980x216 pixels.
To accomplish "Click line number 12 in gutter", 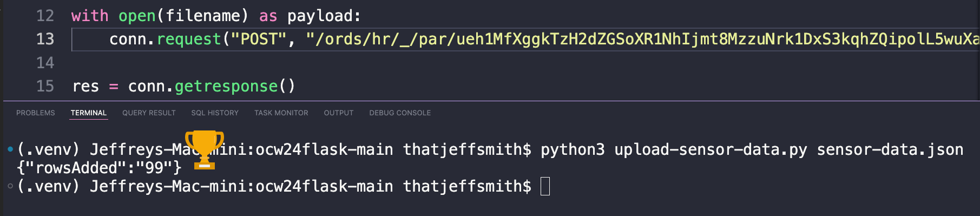I will click(45, 16).
